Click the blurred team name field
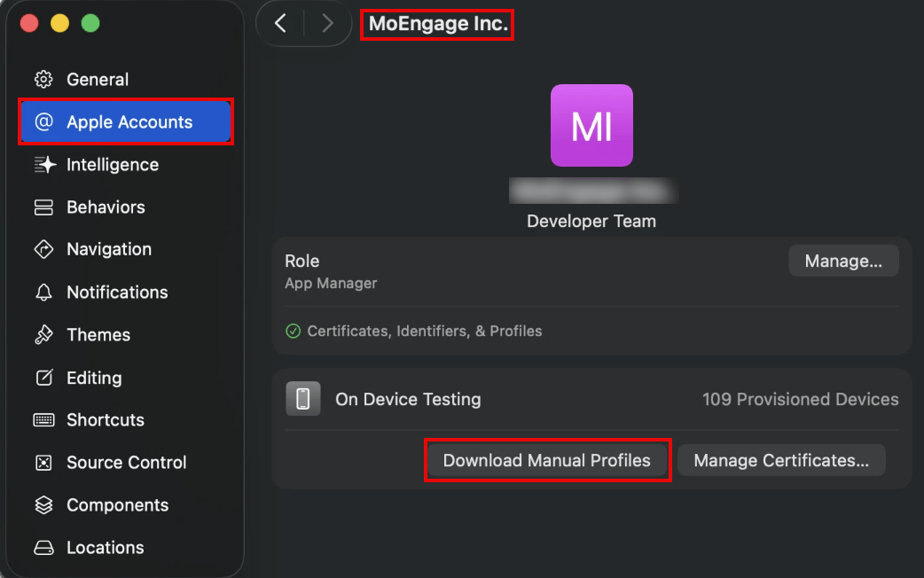Viewport: 924px width, 578px height. 594,191
